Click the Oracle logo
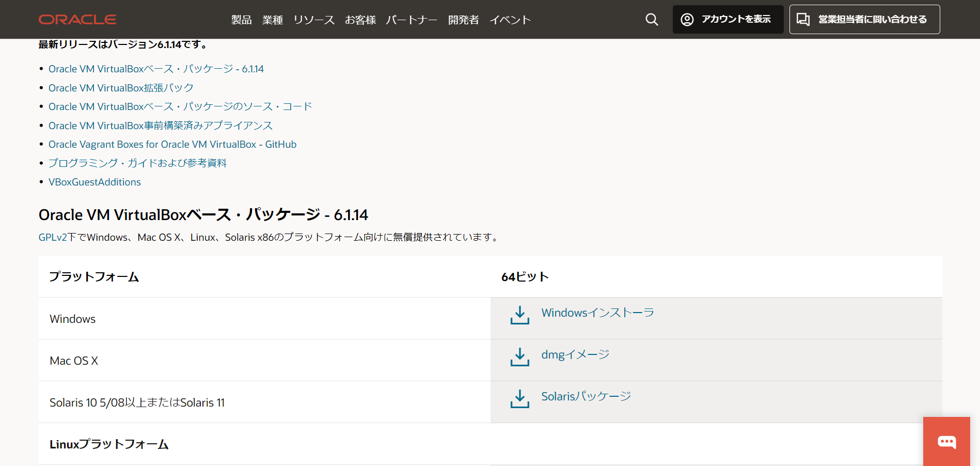This screenshot has height=466, width=980. pyautogui.click(x=77, y=20)
